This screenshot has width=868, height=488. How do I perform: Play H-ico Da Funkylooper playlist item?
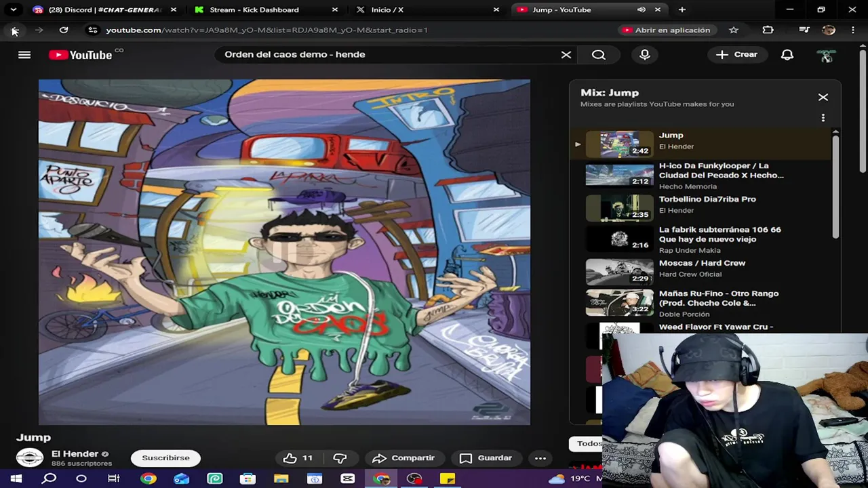pos(702,176)
